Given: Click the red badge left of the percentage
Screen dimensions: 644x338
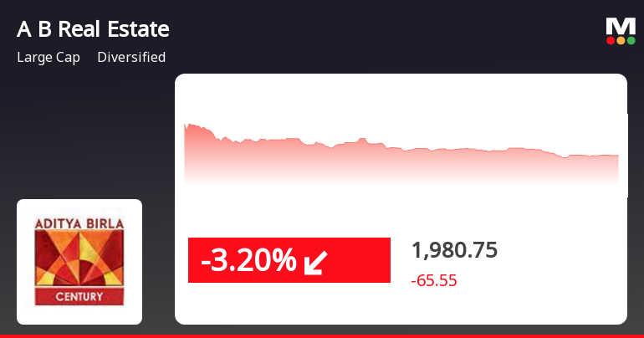Looking at the screenshot, I should [194, 261].
